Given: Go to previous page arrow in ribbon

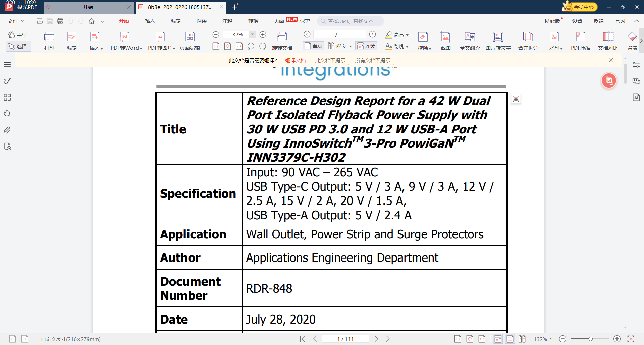Looking at the screenshot, I should pos(307,34).
